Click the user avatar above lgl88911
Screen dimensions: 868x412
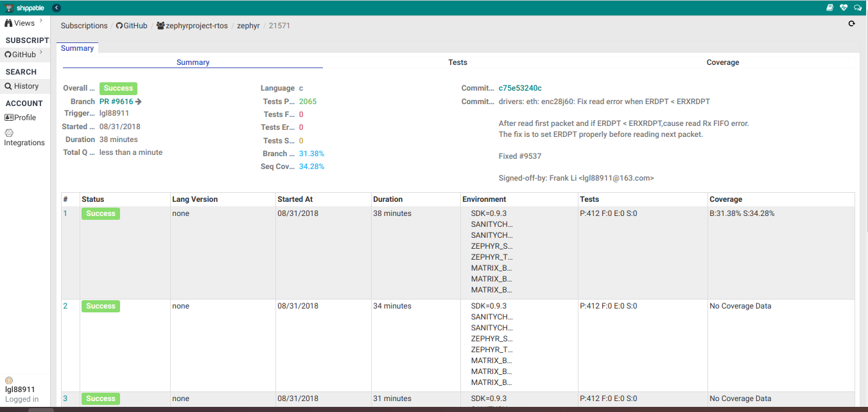click(x=9, y=381)
